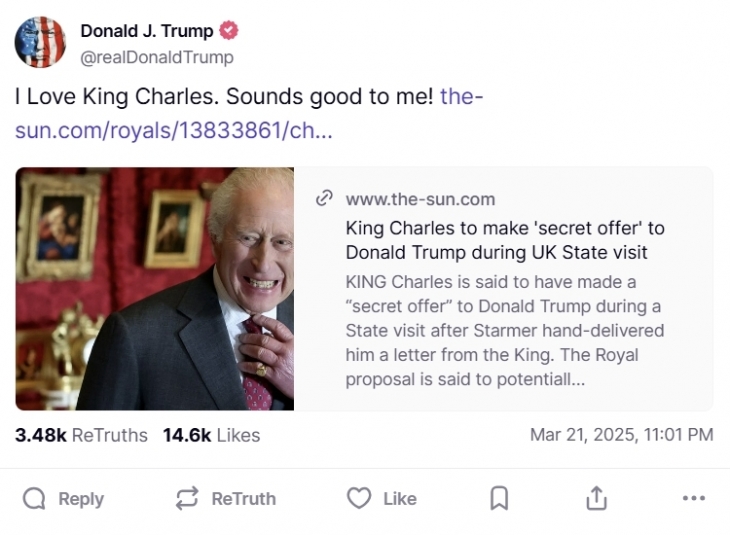
Task: Open the three-dot more options menu
Action: (693, 498)
